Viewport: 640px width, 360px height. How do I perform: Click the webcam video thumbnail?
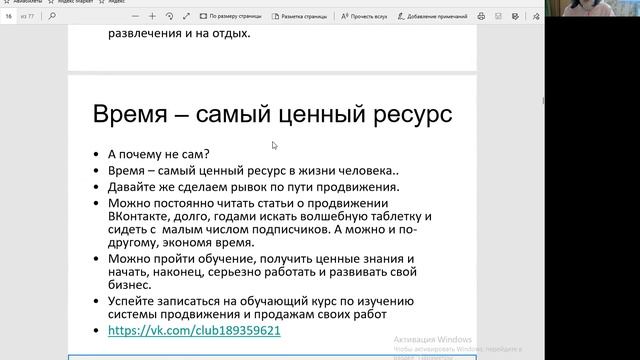[x=592, y=8]
